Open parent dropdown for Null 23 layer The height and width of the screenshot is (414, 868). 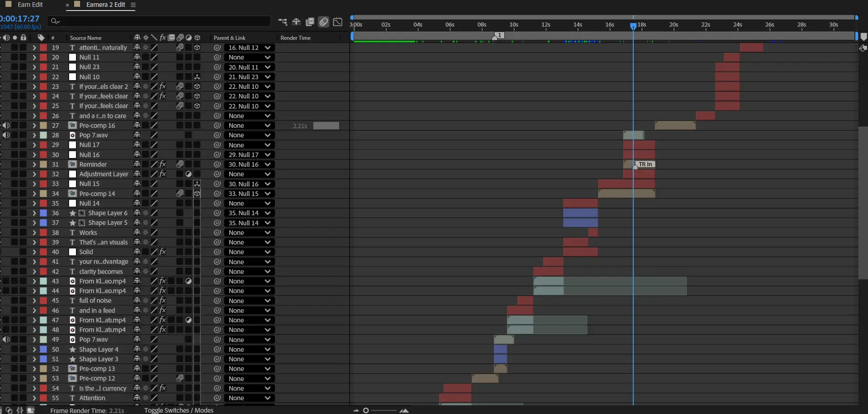249,67
